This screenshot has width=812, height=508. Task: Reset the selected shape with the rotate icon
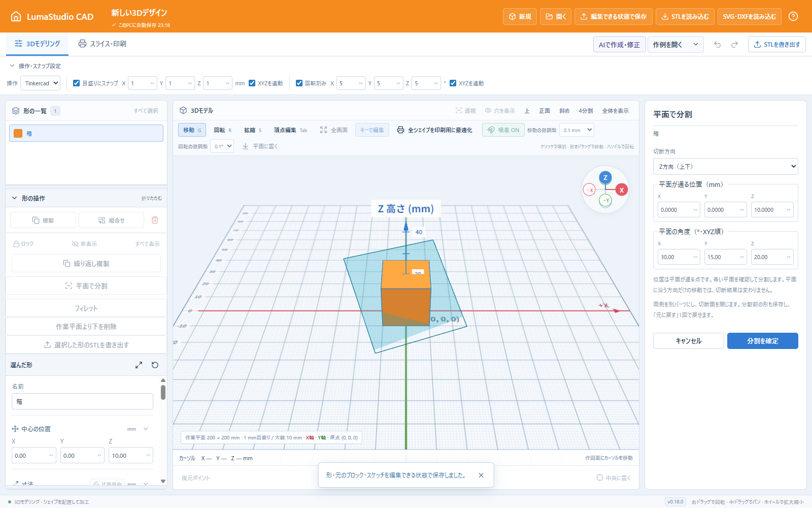coord(155,365)
